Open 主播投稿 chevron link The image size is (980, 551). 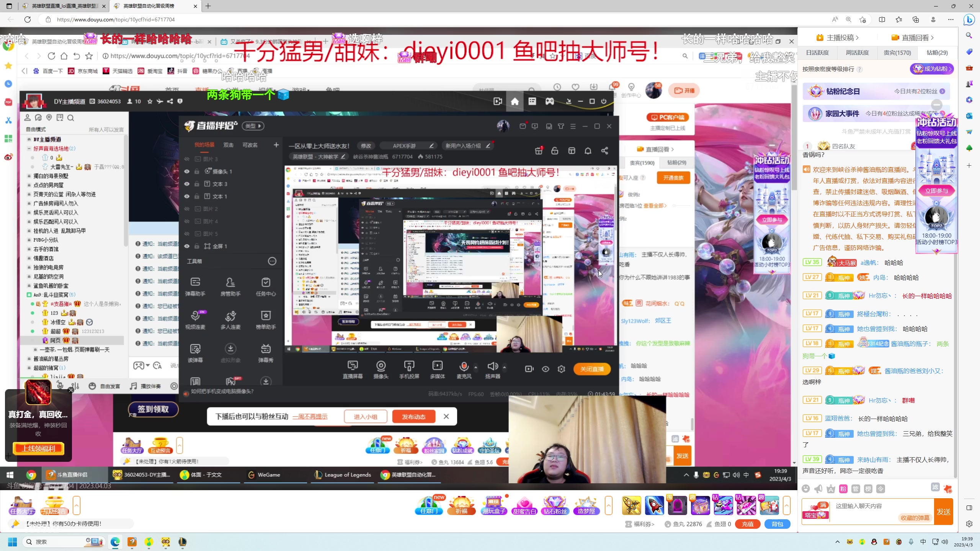click(838, 37)
